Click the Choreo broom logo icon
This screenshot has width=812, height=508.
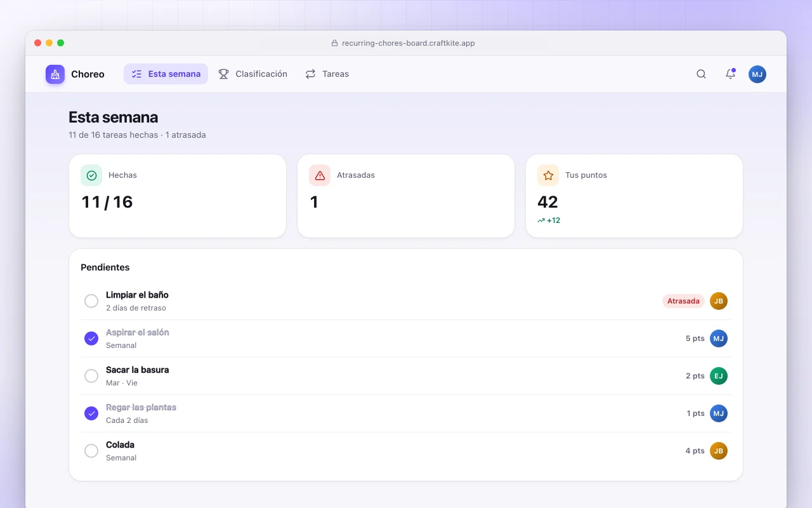coord(55,74)
